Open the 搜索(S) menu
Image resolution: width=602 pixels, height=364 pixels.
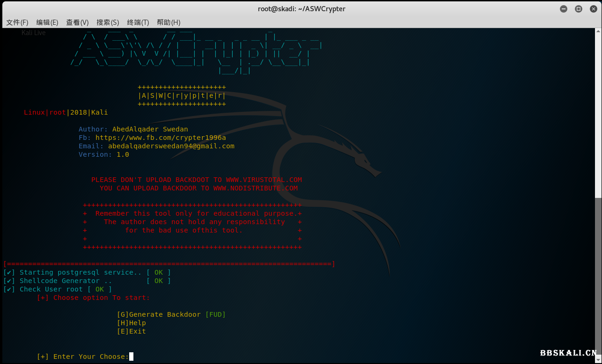pyautogui.click(x=108, y=22)
